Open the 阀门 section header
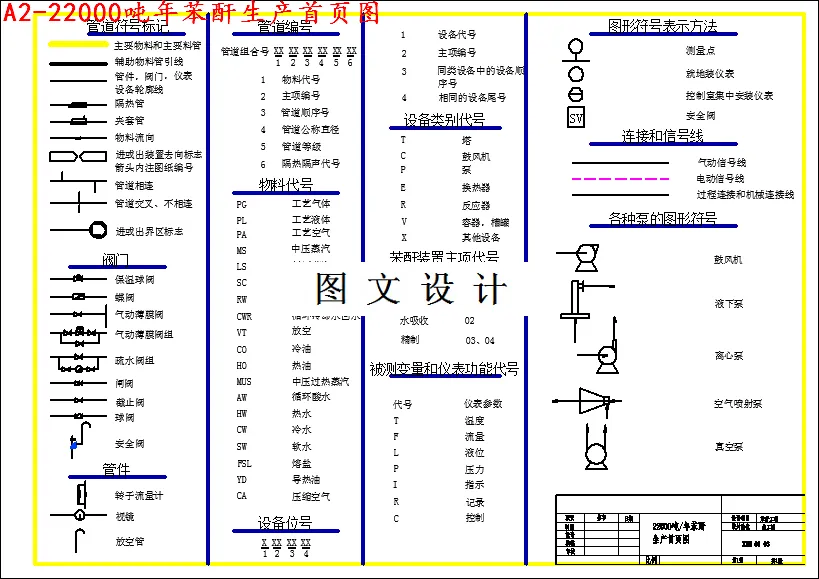The width and height of the screenshot is (819, 579). (115, 258)
